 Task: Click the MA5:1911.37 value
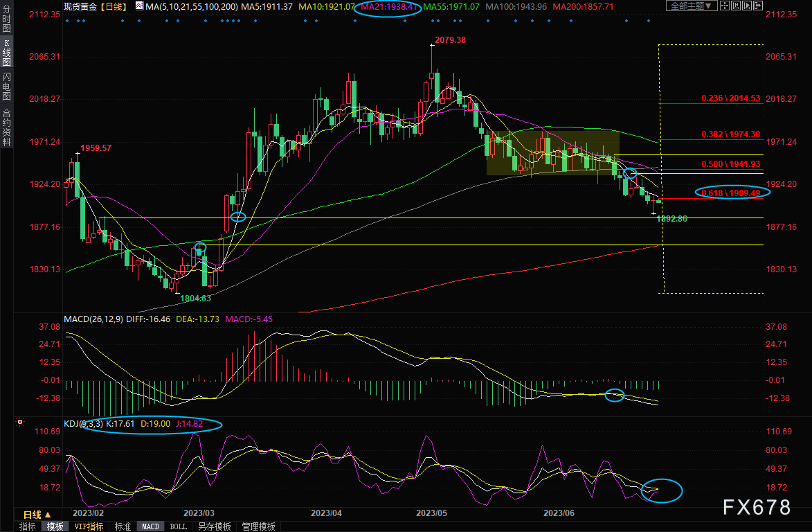pyautogui.click(x=267, y=7)
